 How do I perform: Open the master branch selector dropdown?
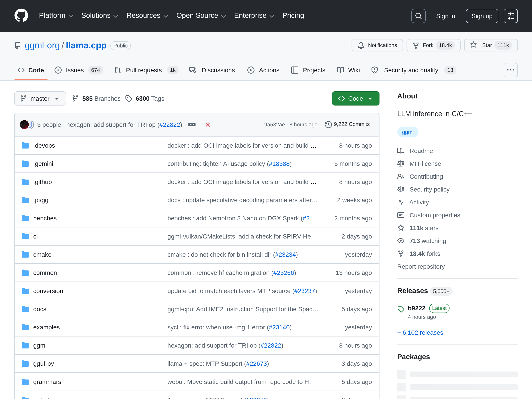(40, 99)
